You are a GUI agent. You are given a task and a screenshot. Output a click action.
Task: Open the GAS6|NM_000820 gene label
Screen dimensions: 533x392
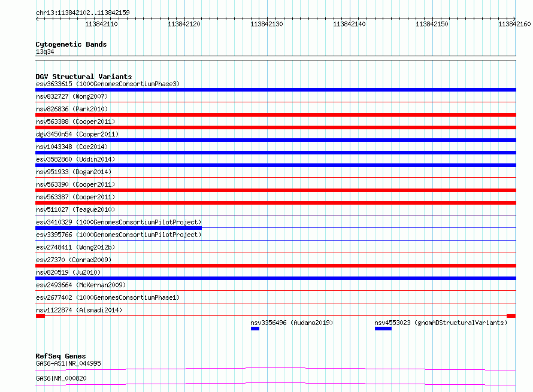(x=61, y=378)
